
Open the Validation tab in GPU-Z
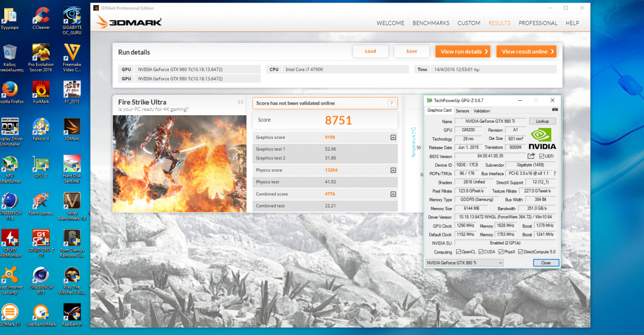tap(481, 111)
